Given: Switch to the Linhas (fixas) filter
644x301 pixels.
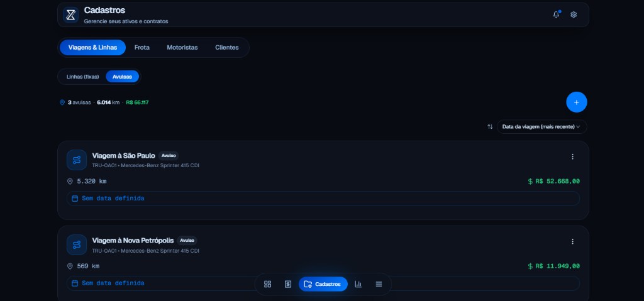Looking at the screenshot, I should (x=82, y=77).
